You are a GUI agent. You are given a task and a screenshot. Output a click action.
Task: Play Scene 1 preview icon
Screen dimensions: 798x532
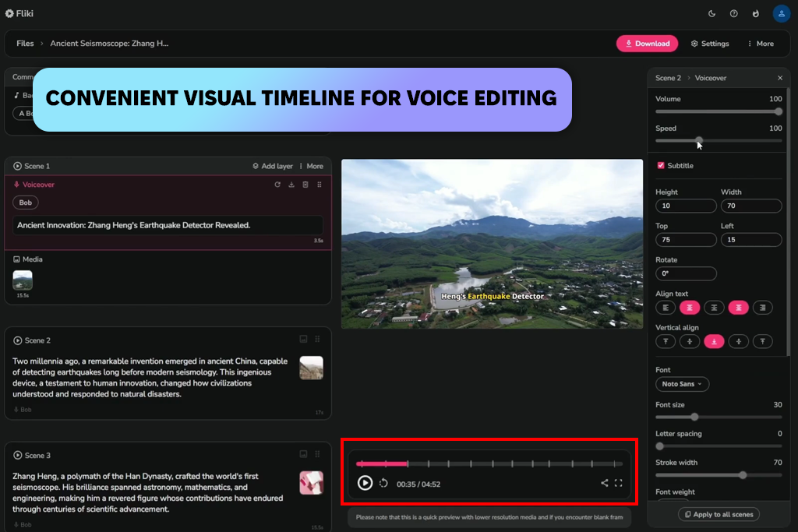tap(17, 167)
